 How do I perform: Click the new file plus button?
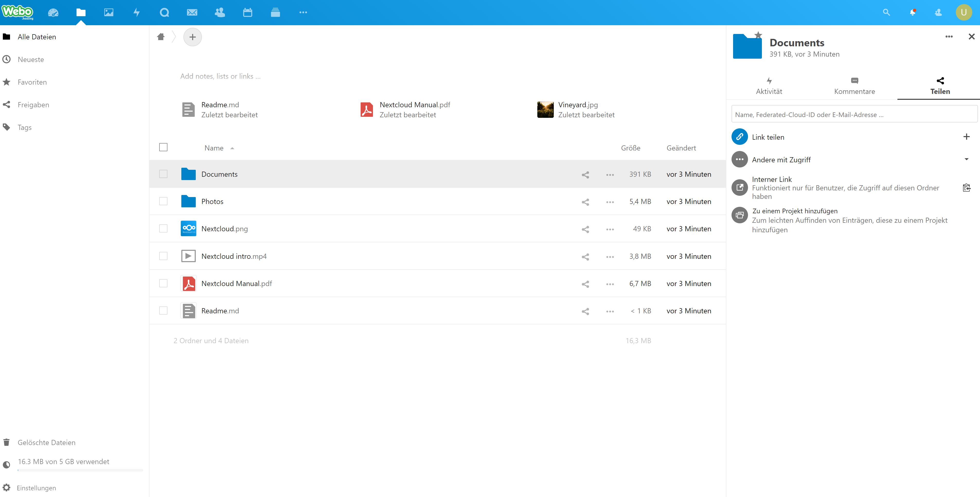click(192, 37)
